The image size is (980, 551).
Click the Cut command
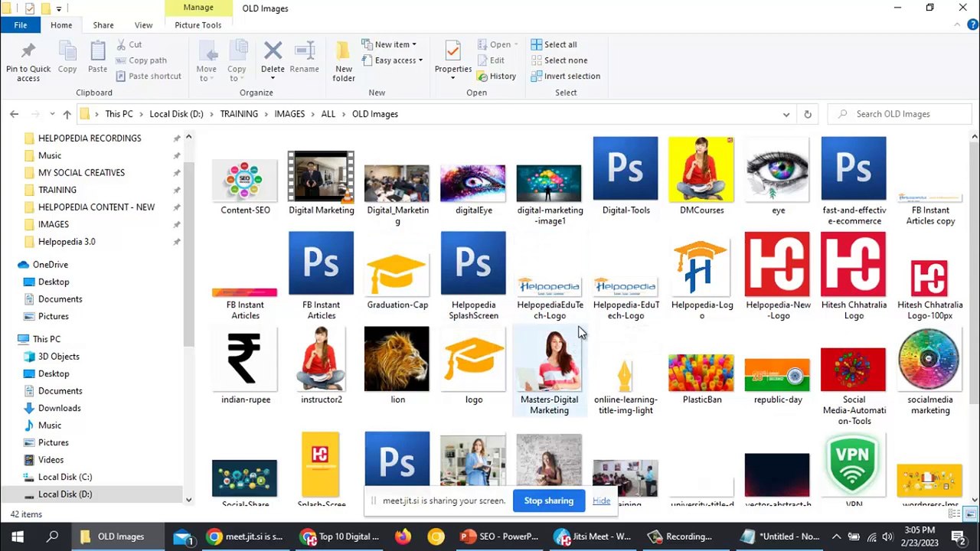tap(129, 44)
